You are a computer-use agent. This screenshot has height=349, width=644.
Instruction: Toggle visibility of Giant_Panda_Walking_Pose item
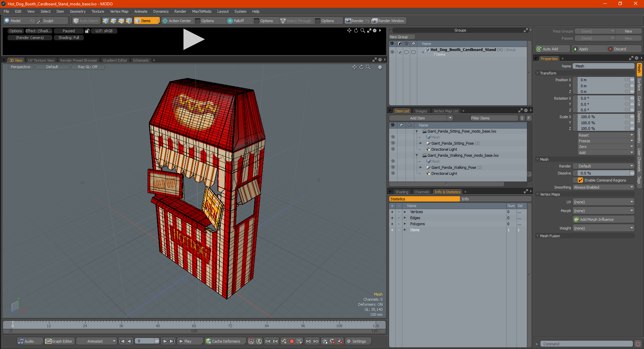pyautogui.click(x=393, y=167)
